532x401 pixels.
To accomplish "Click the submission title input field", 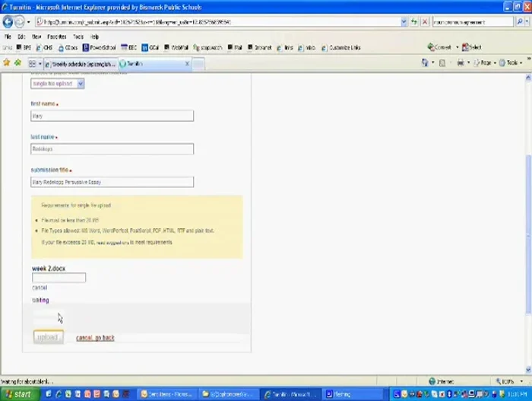I will (112, 182).
